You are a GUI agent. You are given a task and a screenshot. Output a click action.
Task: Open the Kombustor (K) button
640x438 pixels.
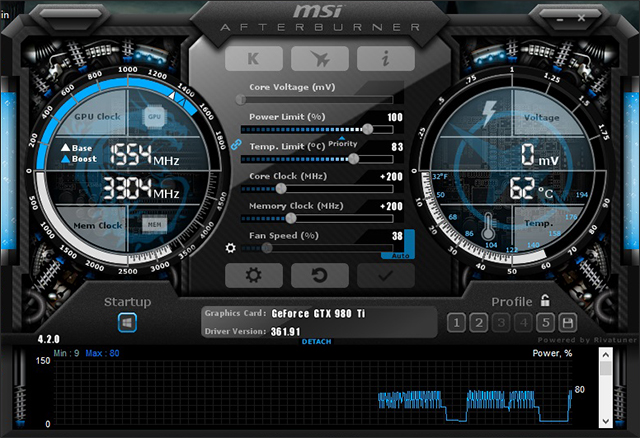pos(253,59)
